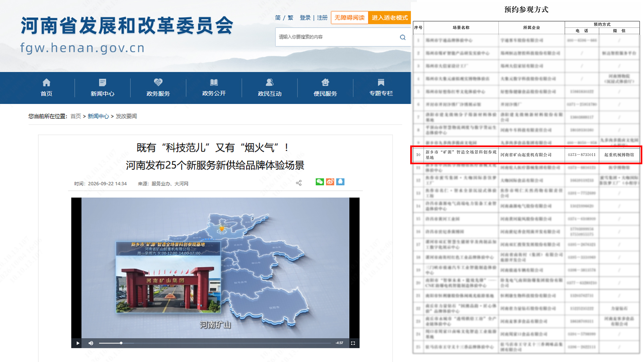Select the phone cell 0373-8735011
The width and height of the screenshot is (644, 362).
coord(582,155)
